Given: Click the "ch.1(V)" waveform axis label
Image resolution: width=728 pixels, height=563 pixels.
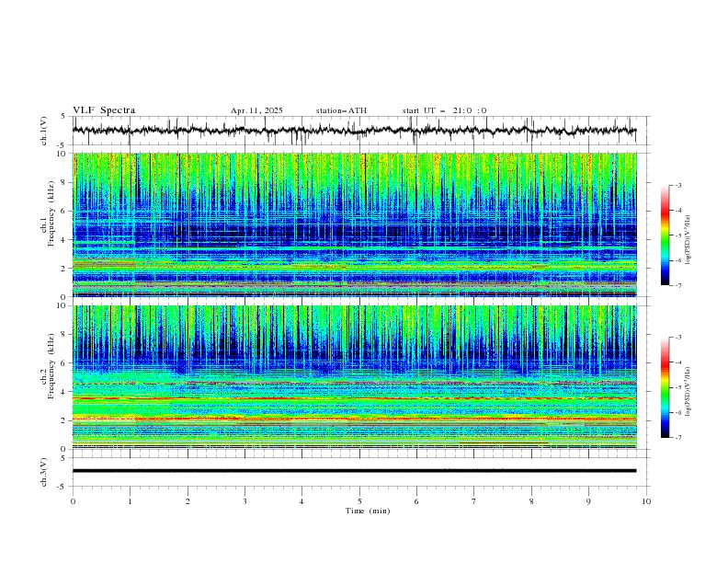Looking at the screenshot, I should click(x=44, y=131).
